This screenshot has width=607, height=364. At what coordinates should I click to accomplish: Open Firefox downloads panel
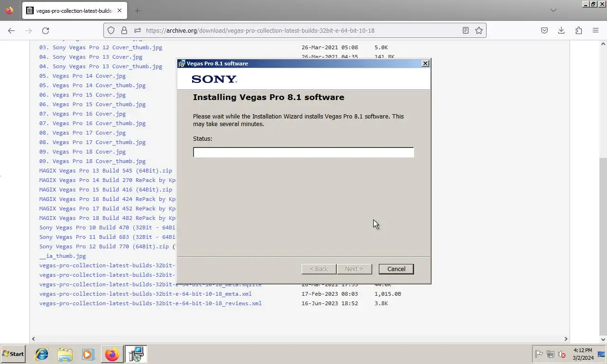(x=561, y=30)
